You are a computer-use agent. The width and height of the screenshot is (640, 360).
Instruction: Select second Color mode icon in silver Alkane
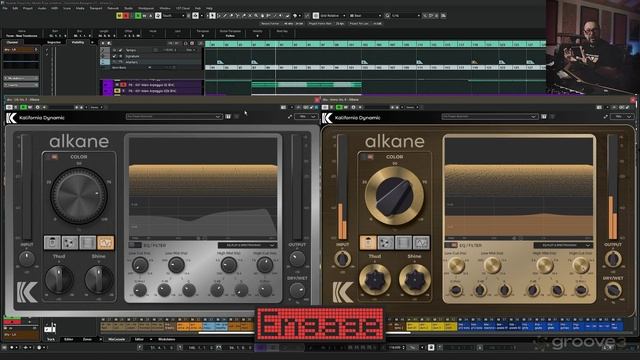click(70, 242)
